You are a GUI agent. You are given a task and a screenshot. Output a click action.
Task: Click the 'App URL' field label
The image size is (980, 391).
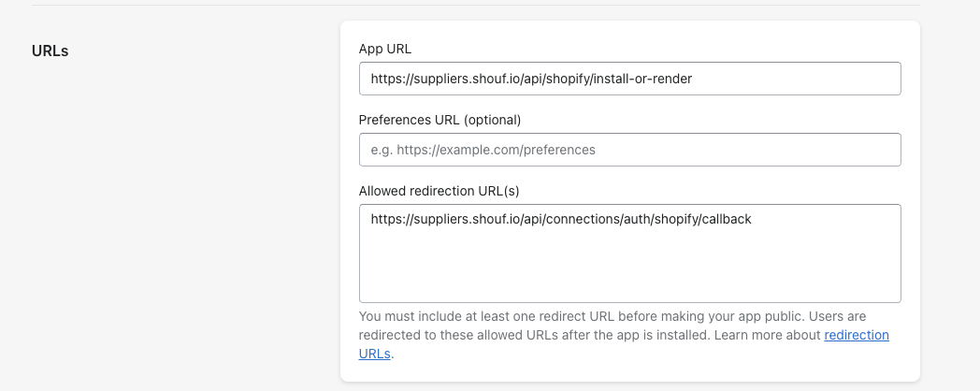point(384,49)
